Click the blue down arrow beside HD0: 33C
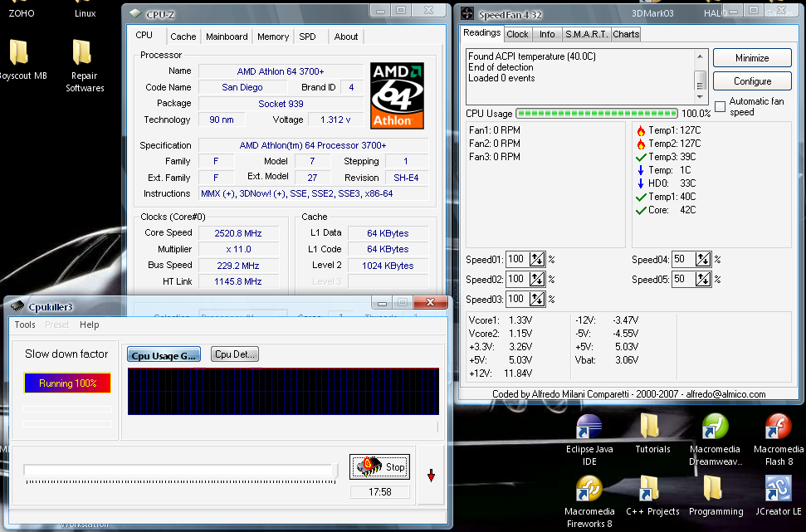Screen dimensions: 806x532 click(641, 183)
